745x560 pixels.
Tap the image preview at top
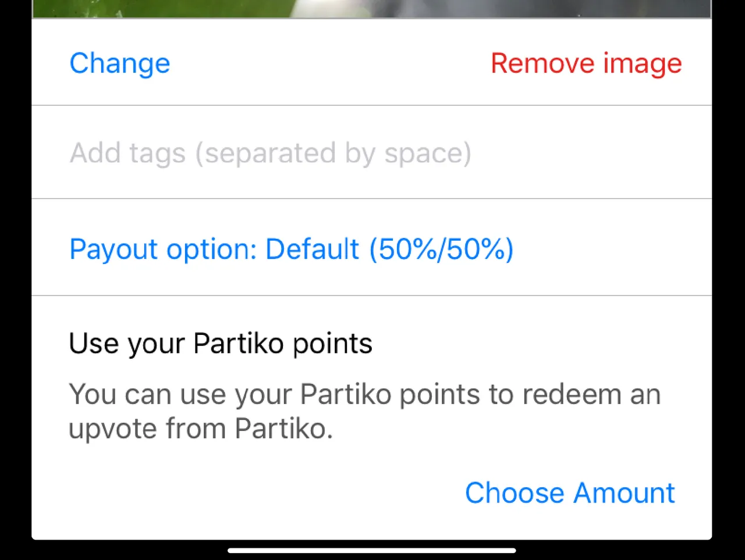371,9
